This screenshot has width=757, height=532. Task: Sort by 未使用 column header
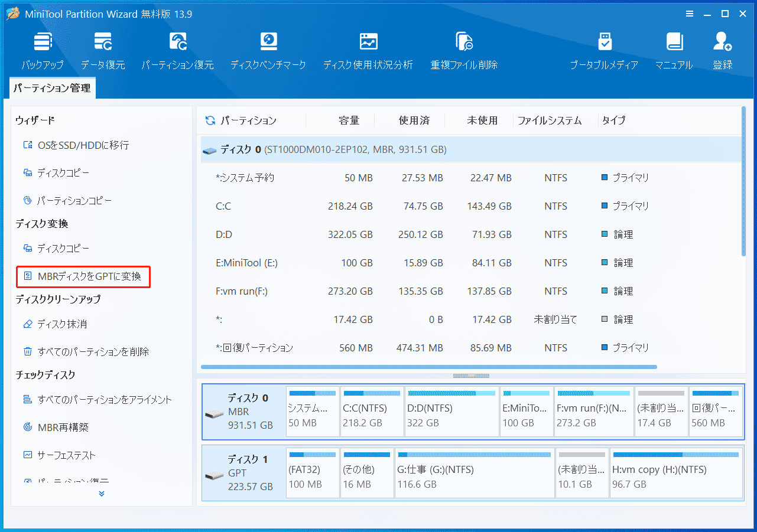(482, 120)
